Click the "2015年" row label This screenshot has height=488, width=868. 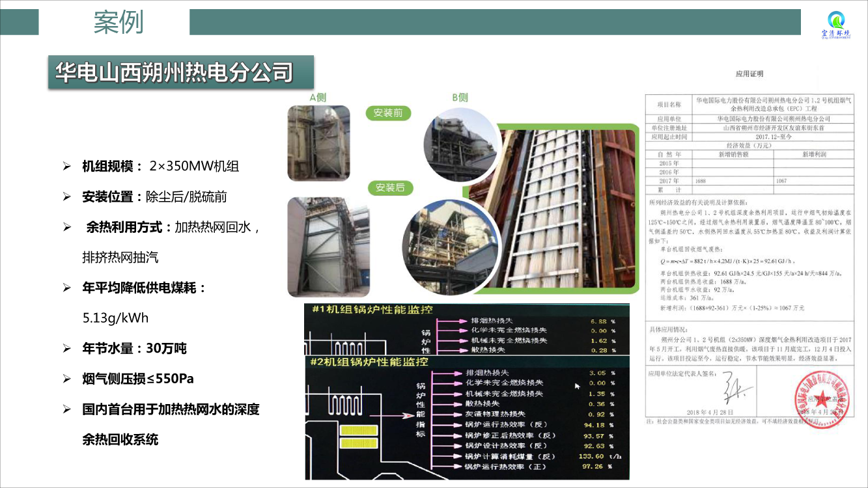[x=669, y=163]
